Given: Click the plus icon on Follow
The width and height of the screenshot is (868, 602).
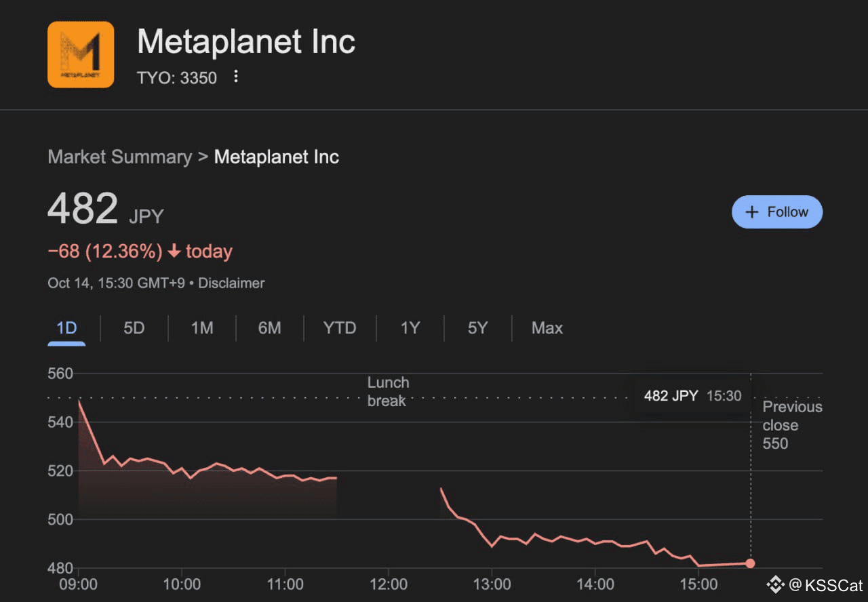Looking at the screenshot, I should pyautogui.click(x=751, y=212).
